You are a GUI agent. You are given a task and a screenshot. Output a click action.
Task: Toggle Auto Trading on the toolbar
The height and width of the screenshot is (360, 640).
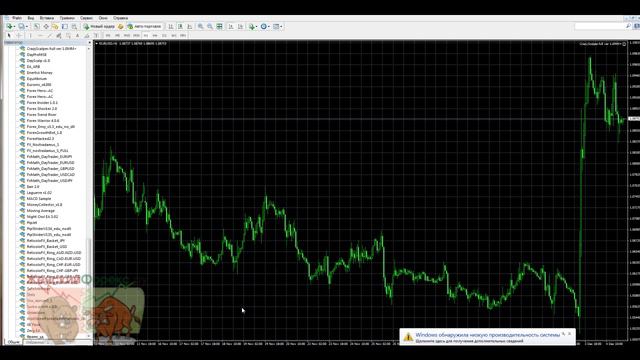pyautogui.click(x=144, y=27)
